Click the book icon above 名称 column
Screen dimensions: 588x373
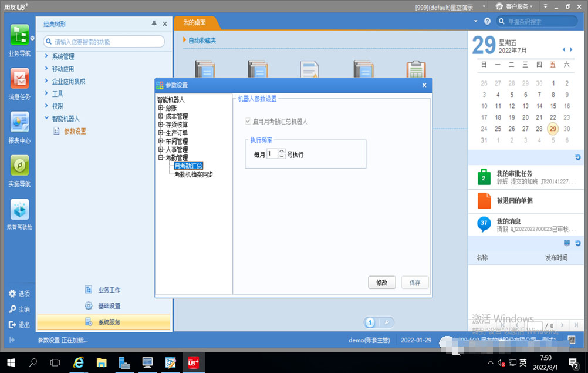point(567,243)
